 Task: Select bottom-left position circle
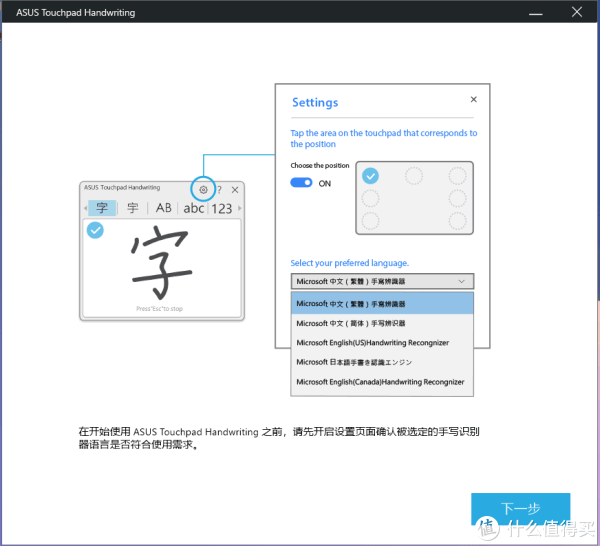(370, 221)
